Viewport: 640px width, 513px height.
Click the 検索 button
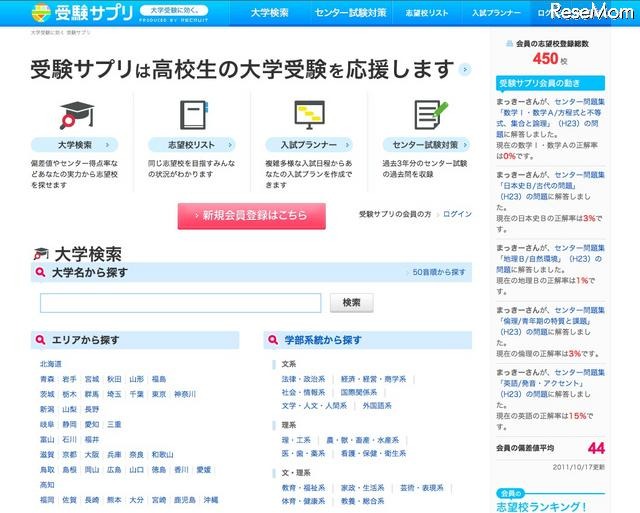[351, 303]
